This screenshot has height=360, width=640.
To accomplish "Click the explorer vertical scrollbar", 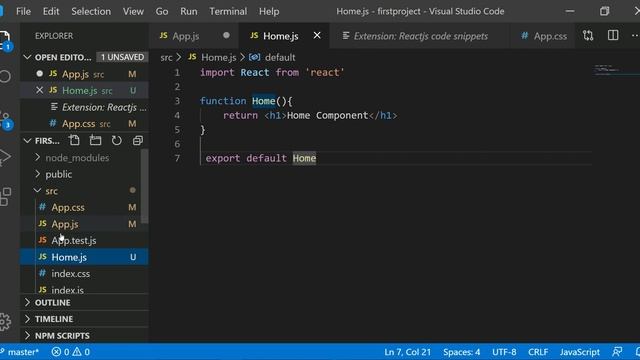I will (144, 187).
